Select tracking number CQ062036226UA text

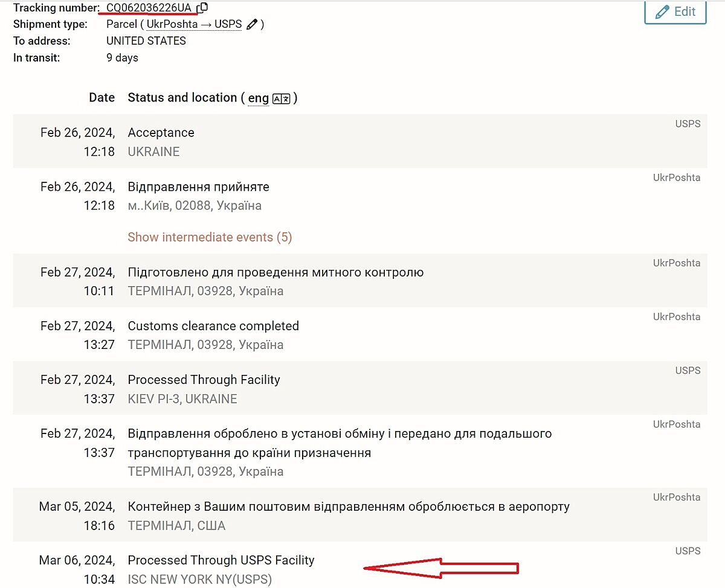point(149,8)
